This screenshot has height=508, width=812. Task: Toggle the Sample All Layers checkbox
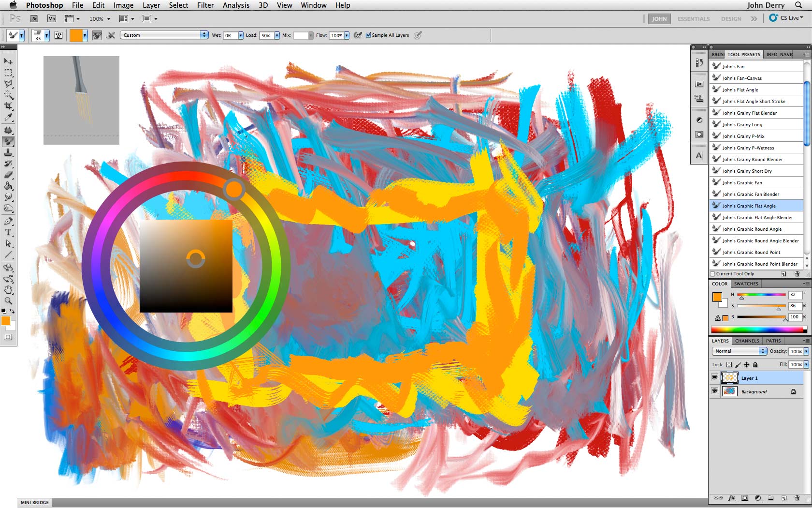(x=369, y=35)
